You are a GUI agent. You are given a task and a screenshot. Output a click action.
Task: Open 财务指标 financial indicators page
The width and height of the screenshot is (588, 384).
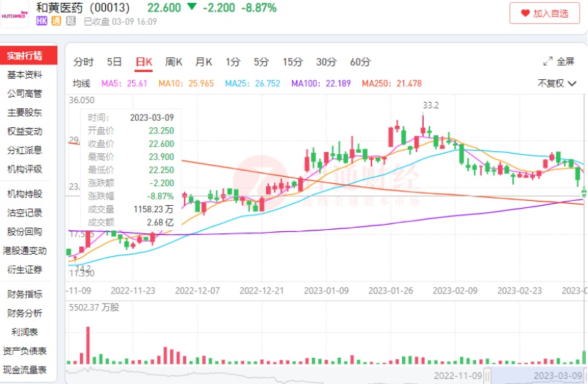coord(24,294)
